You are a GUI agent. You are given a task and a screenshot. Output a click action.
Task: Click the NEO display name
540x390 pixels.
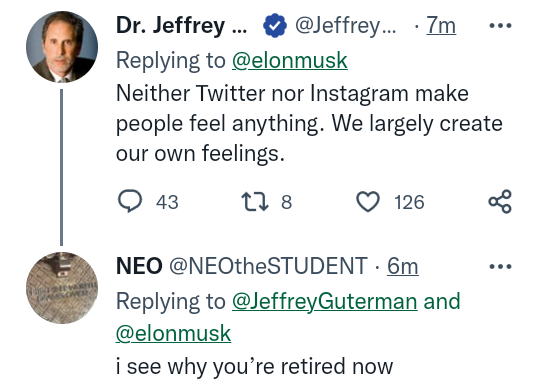coord(139,266)
